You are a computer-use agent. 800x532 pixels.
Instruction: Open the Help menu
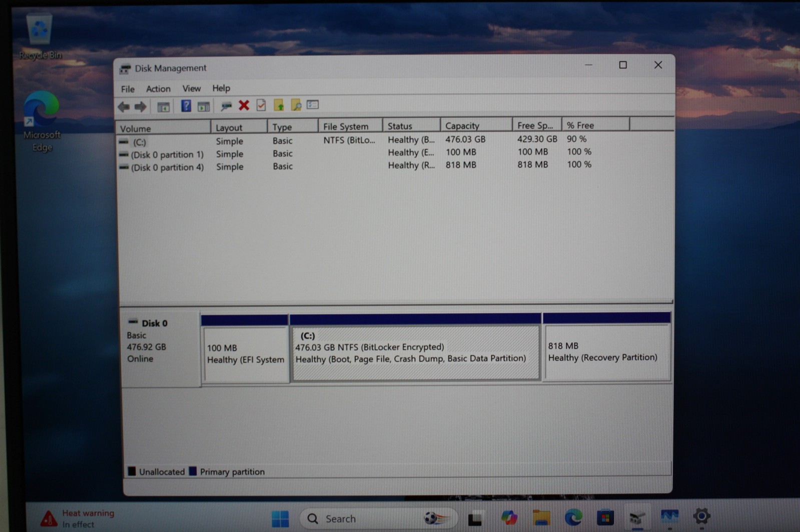click(221, 88)
